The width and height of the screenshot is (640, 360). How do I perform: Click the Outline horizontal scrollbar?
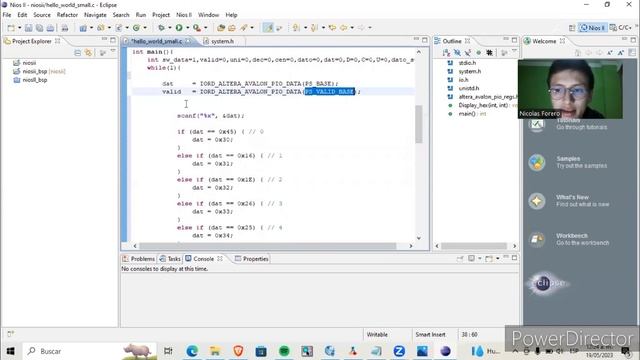click(x=474, y=246)
